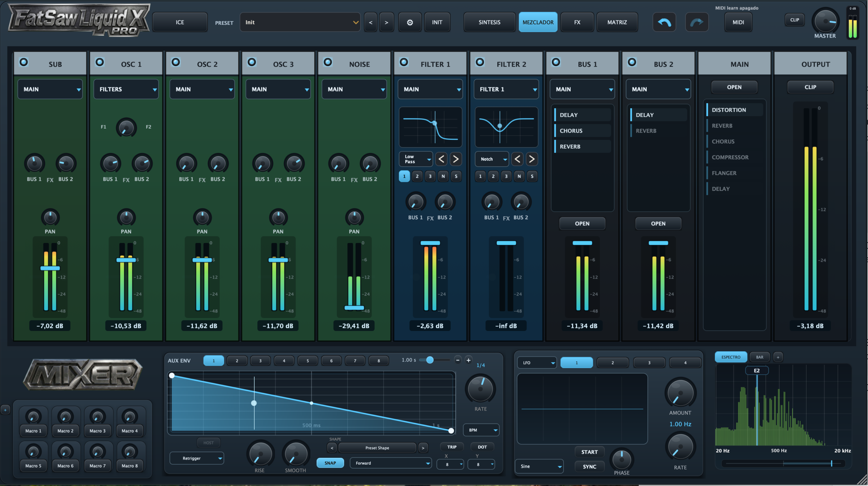Toggle the SUB channel power button
The image size is (868, 486).
click(24, 62)
